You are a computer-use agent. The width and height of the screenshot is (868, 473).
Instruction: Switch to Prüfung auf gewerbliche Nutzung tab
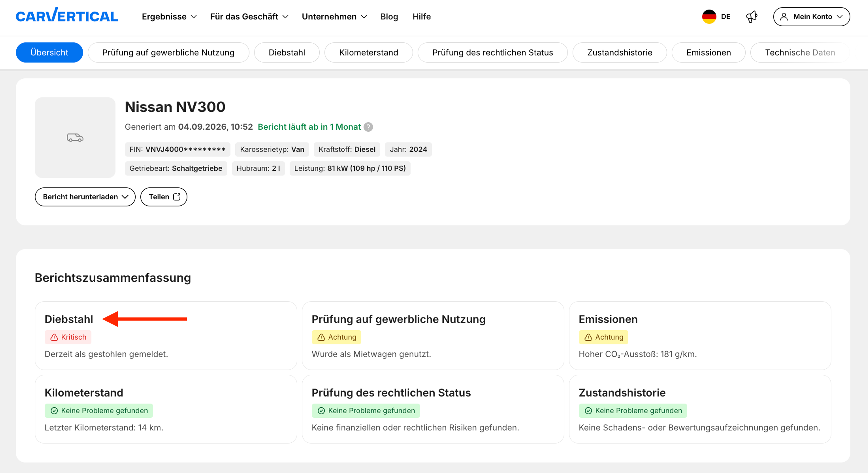click(168, 53)
